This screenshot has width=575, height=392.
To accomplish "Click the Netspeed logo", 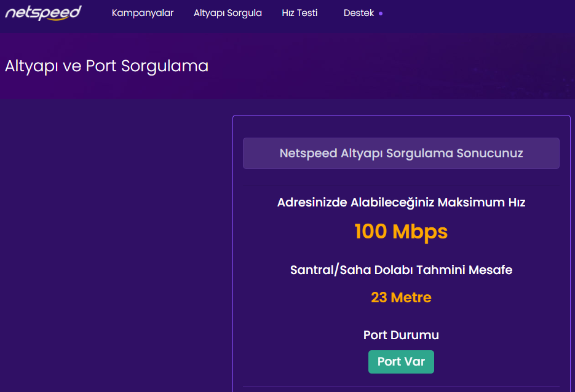I will pyautogui.click(x=43, y=13).
